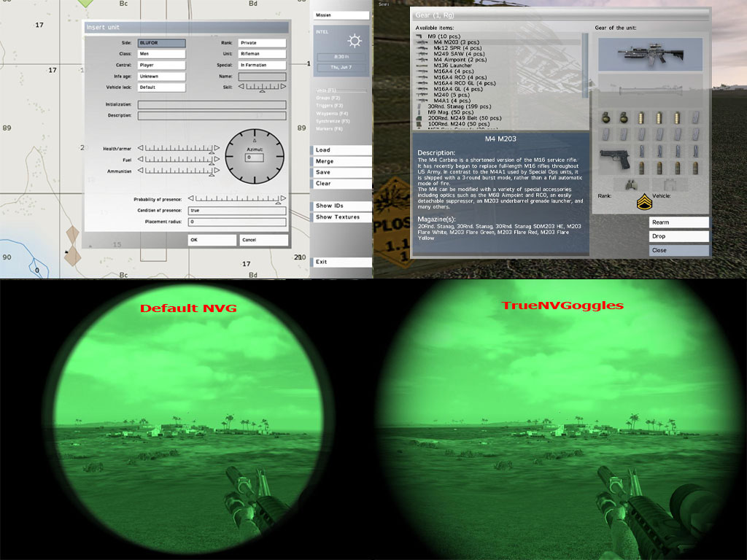
Task: Cancel the Insert unit dialog
Action: tap(264, 240)
